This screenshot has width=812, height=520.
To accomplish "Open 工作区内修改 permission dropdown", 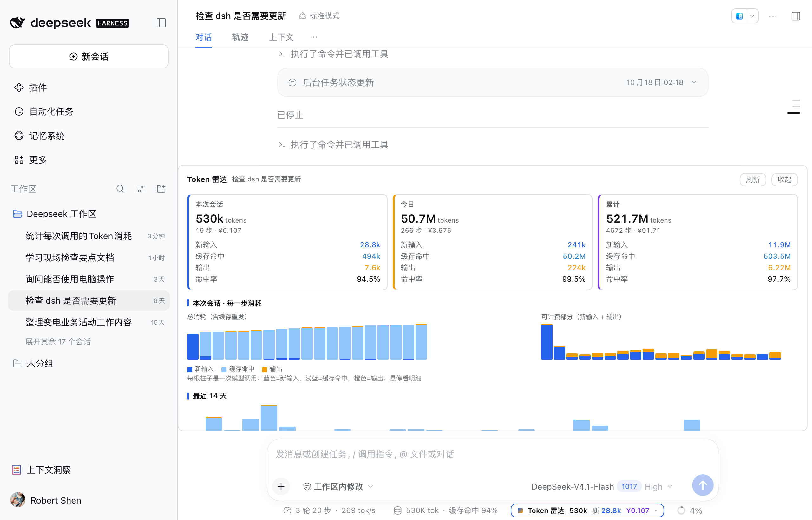I will point(338,486).
